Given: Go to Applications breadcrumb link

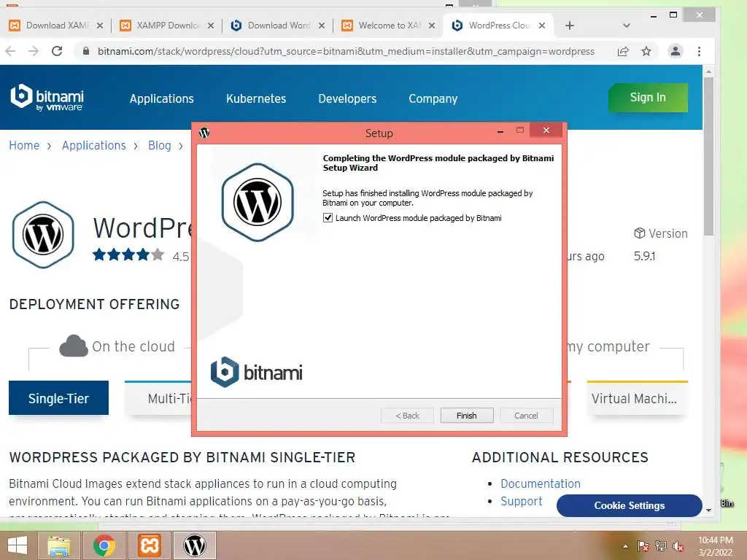Looking at the screenshot, I should click(94, 145).
